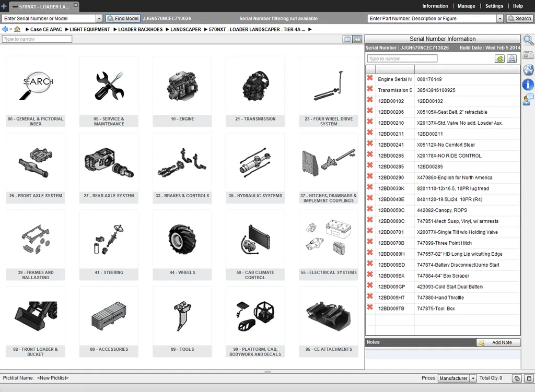This screenshot has height=392, width=535.
Task: Go to Case CE APAC breadcrumb
Action: (x=46, y=29)
